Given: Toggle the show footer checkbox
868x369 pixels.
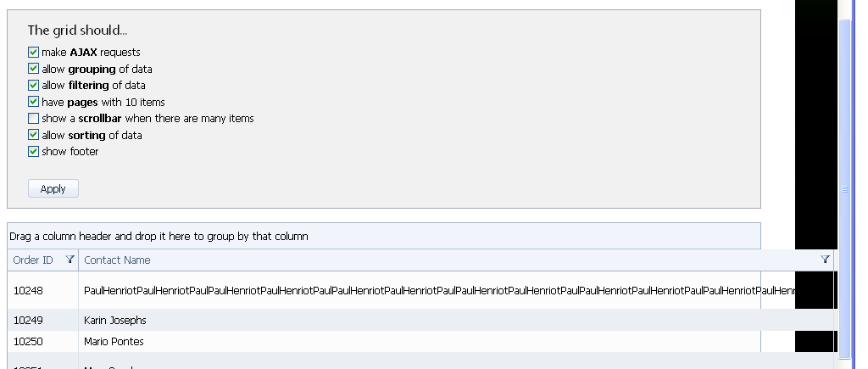Looking at the screenshot, I should tap(33, 151).
